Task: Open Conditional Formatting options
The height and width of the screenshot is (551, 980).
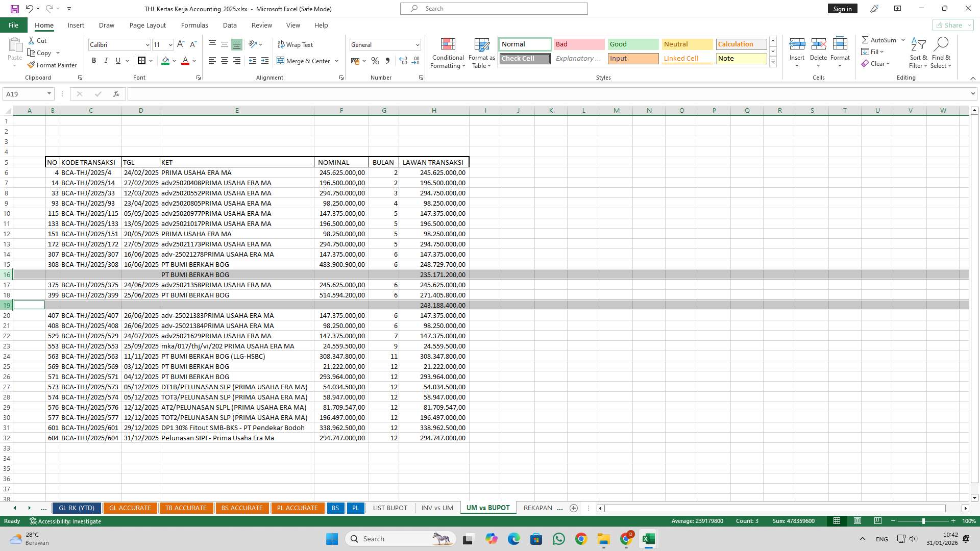Action: pos(448,53)
